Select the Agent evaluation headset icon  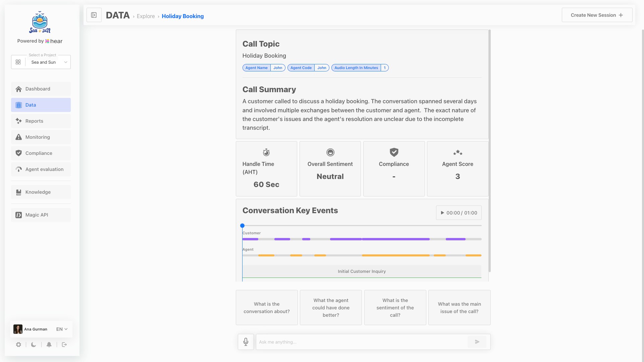click(x=19, y=169)
